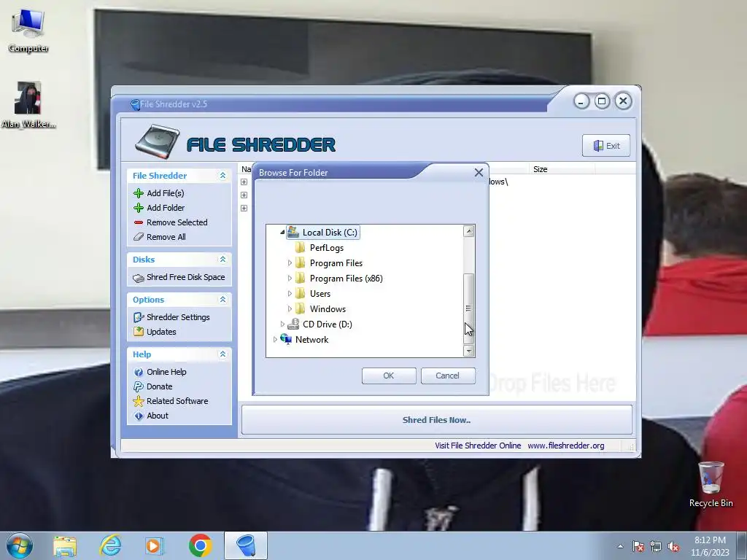The image size is (747, 560).
Task: Open Windows Media Player taskbar icon
Action: coord(154,545)
